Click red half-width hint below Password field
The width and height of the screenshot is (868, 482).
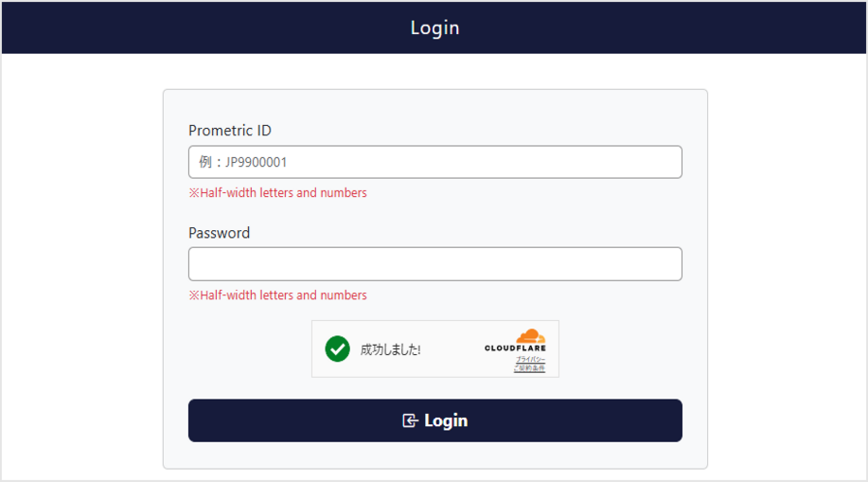[277, 295]
